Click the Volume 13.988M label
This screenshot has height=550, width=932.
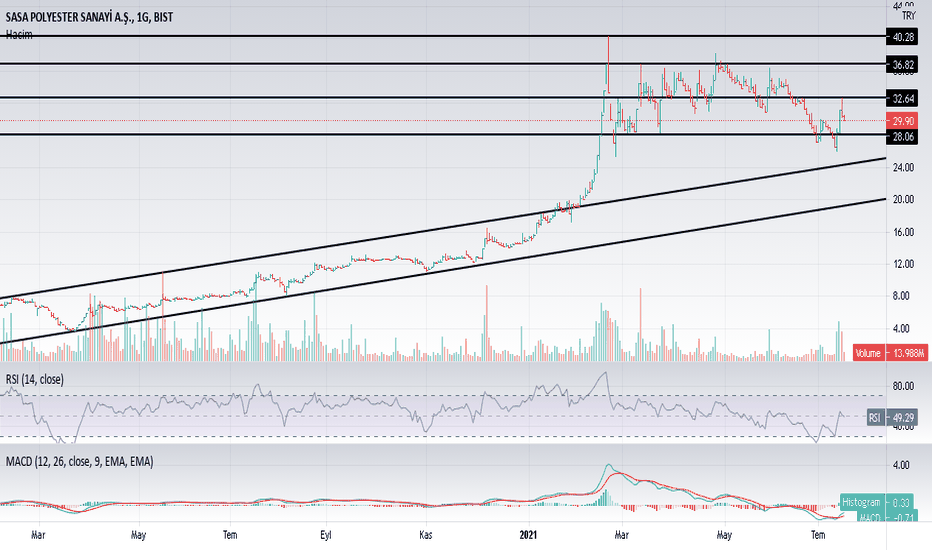tap(890, 353)
